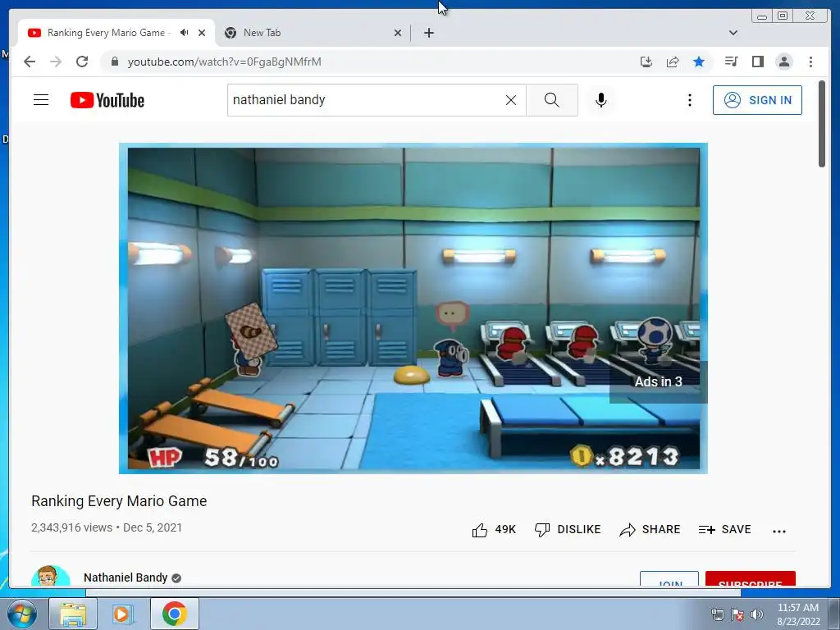Image resolution: width=840 pixels, height=630 pixels.
Task: Open Windows Explorer from taskbar
Action: click(73, 614)
